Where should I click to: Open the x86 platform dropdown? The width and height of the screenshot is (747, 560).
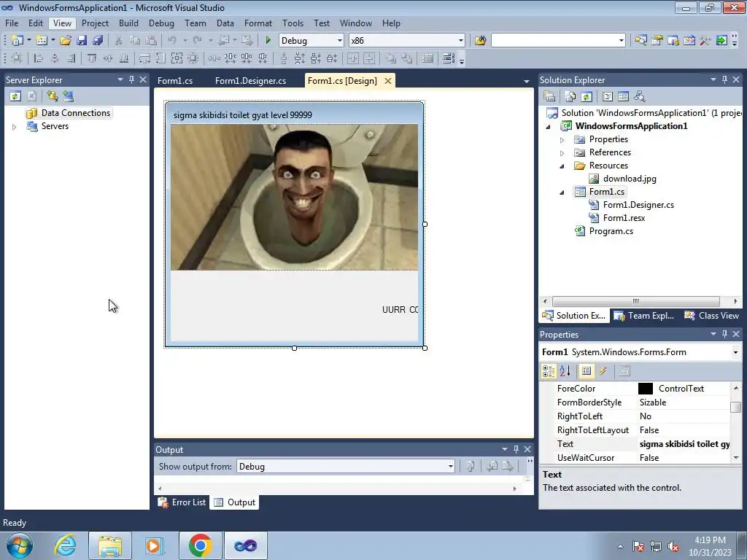pos(461,41)
